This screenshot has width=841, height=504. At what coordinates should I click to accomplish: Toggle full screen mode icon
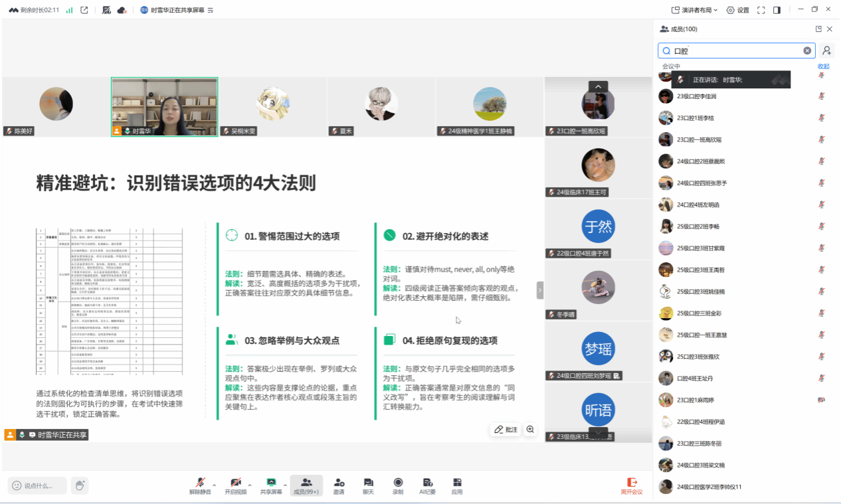(x=761, y=10)
